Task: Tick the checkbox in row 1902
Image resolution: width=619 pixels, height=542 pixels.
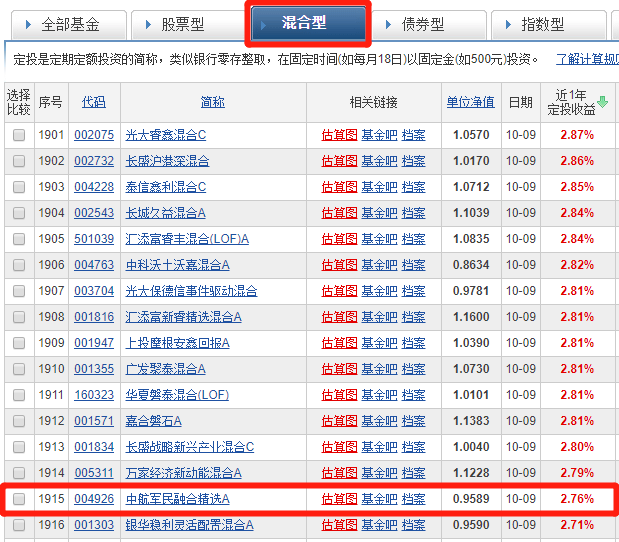Action: click(19, 161)
